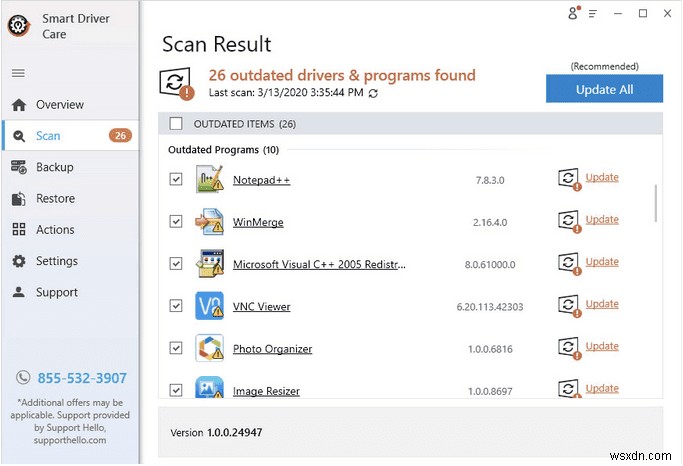Uncheck the Notepad++ checkbox
This screenshot has width=683, height=466.
click(x=176, y=179)
